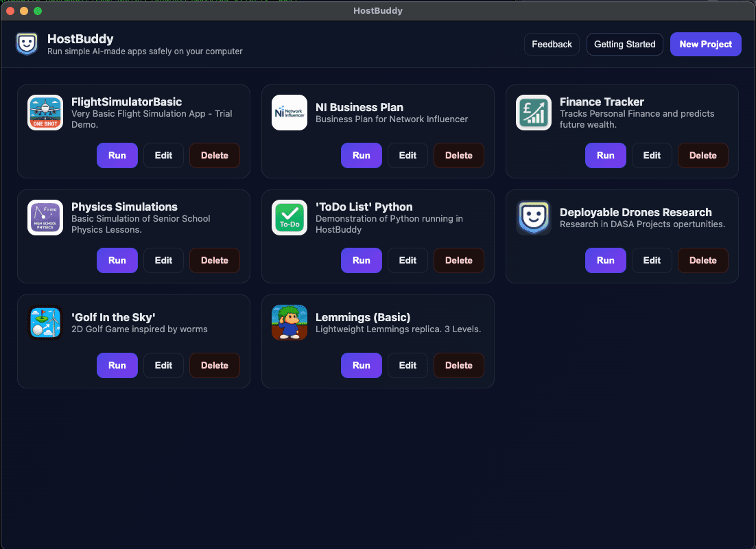Edit the 'ToDo List' Python project

pos(407,260)
